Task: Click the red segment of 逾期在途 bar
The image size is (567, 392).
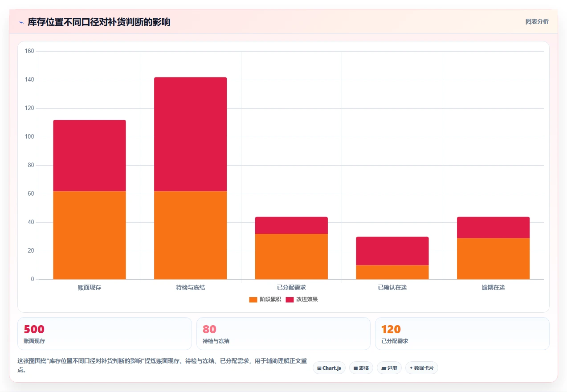Action: pyautogui.click(x=494, y=227)
